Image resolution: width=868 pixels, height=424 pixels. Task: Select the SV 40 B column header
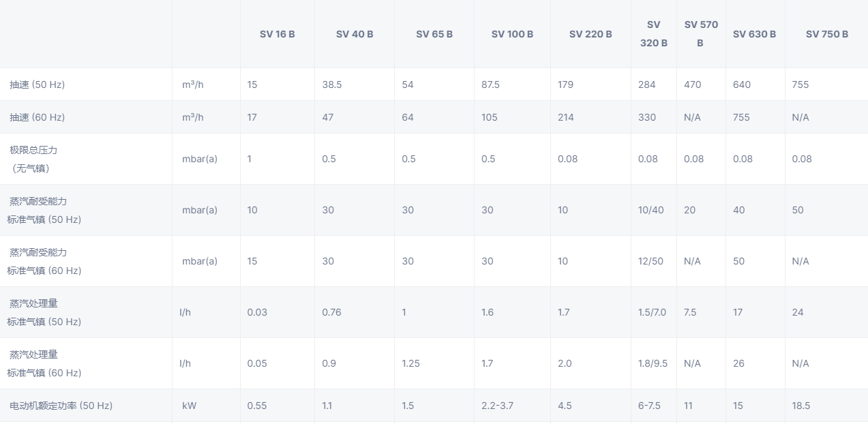pyautogui.click(x=355, y=34)
